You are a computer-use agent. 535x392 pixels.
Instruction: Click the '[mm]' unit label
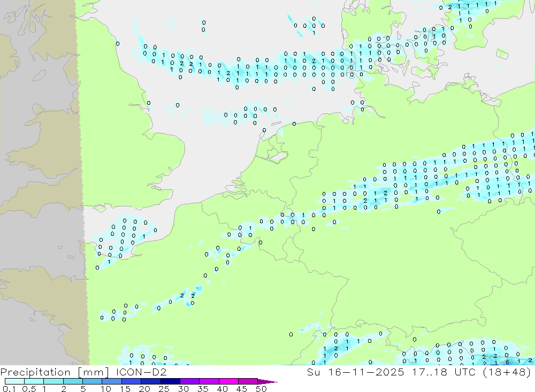pos(94,372)
